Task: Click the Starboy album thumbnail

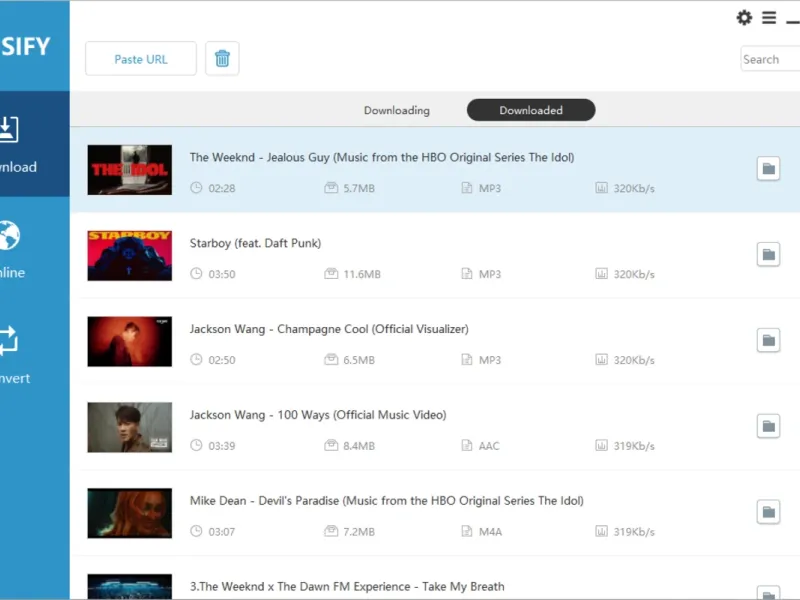Action: point(130,256)
